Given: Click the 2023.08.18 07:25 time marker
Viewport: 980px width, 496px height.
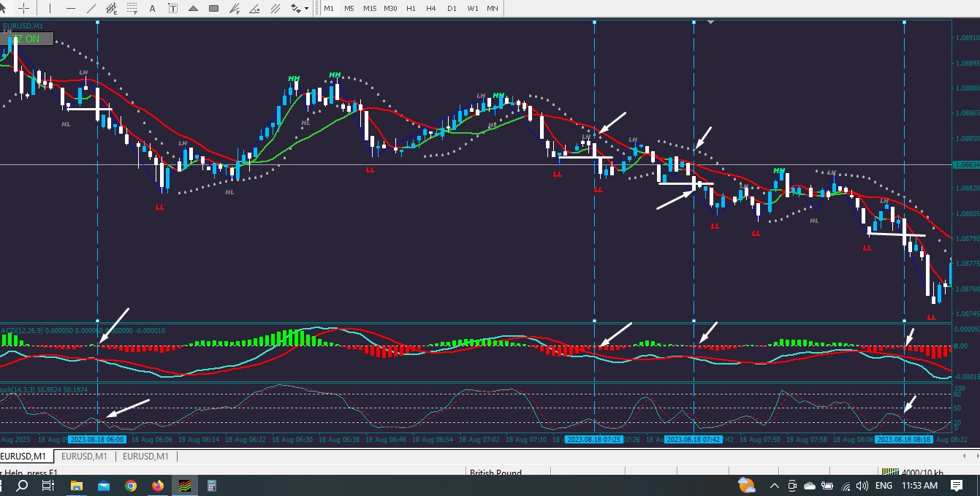Looking at the screenshot, I should [593, 440].
